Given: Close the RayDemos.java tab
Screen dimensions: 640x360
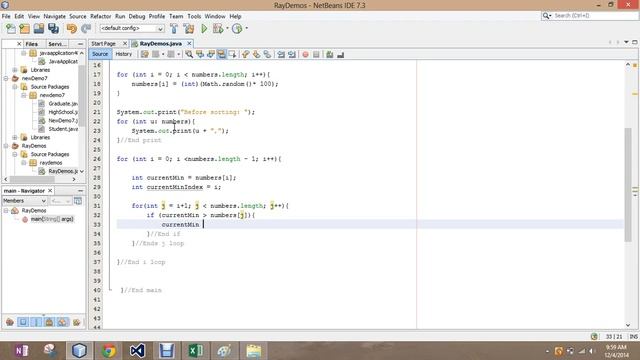Looking at the screenshot, I should 189,43.
